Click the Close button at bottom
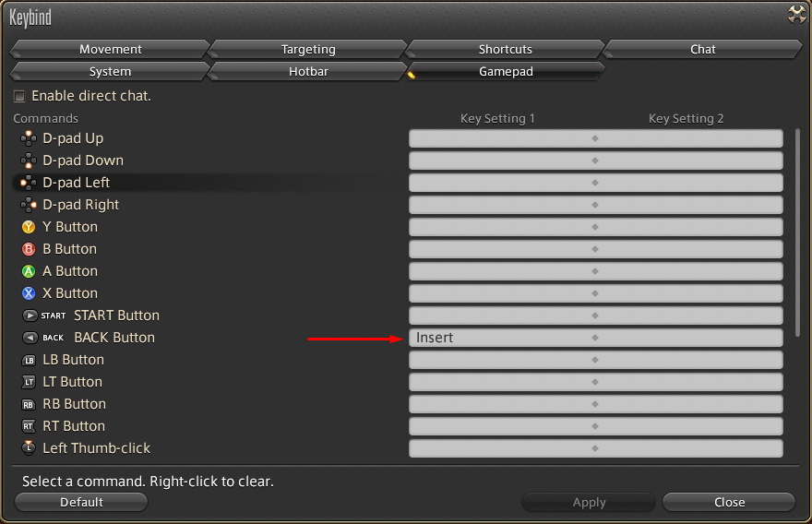Viewport: 812px width, 524px height. (728, 502)
